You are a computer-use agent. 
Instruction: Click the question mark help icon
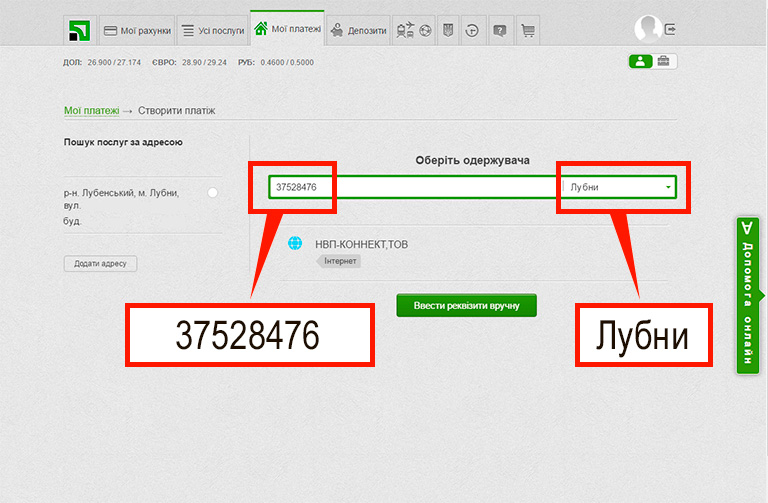499,31
